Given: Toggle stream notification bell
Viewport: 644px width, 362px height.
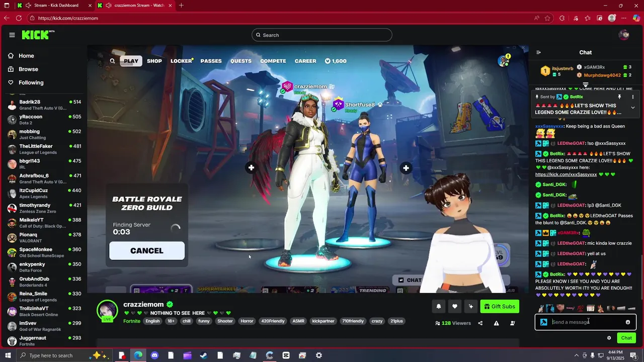Looking at the screenshot, I should 439,306.
